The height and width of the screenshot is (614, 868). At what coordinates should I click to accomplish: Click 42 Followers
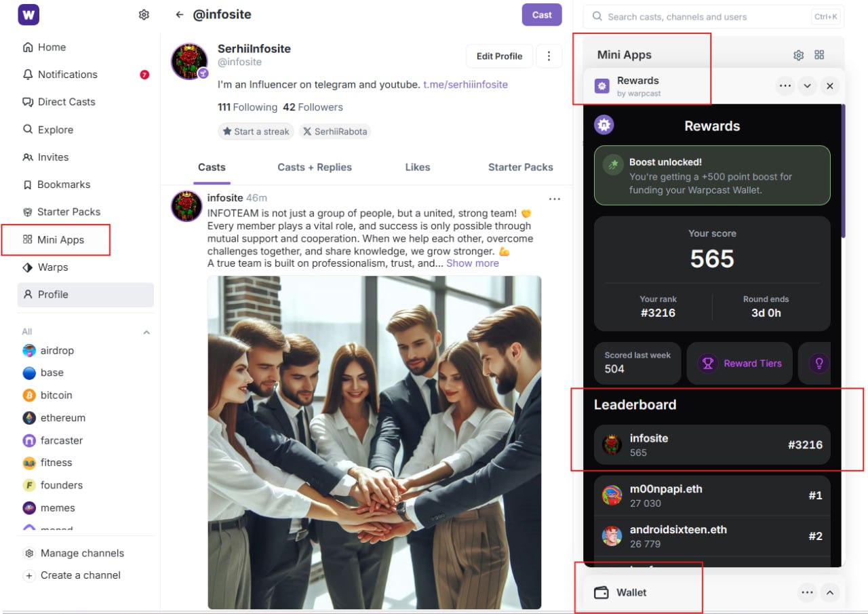click(x=313, y=107)
